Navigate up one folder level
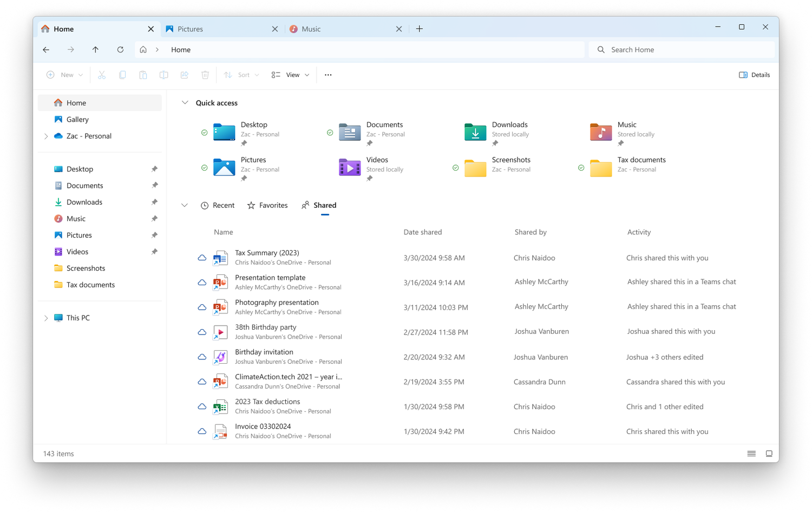Viewport: 812px width, 512px height. pos(95,50)
